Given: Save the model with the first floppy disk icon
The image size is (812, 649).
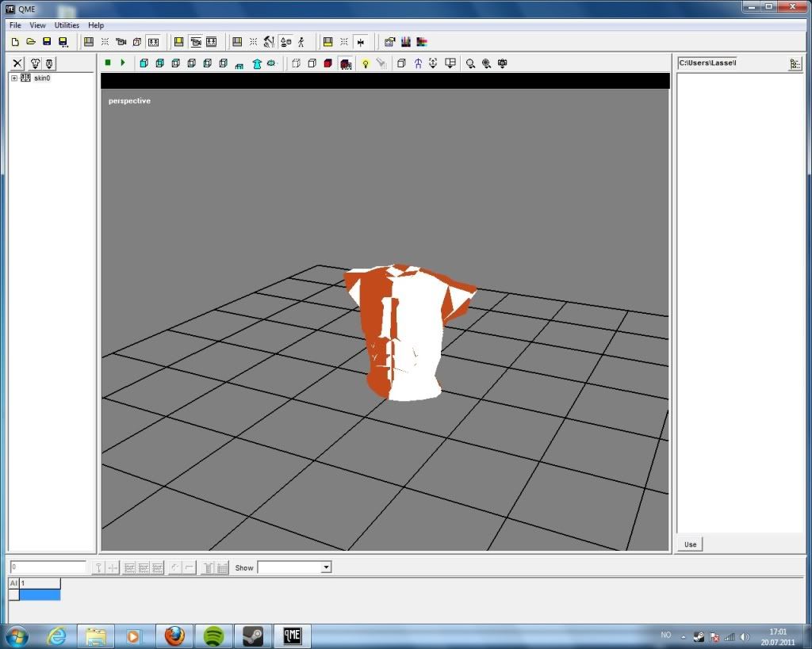Looking at the screenshot, I should [47, 42].
